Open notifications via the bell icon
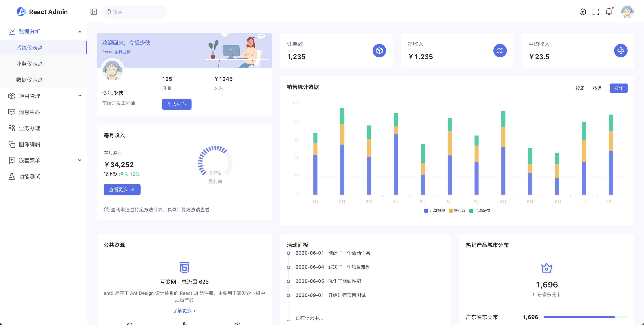This screenshot has width=644, height=325. (x=609, y=12)
